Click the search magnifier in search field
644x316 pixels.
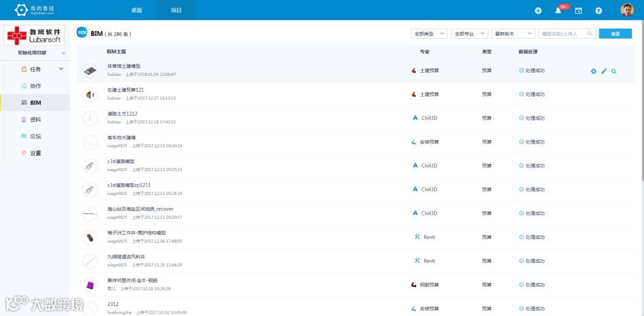click(x=590, y=34)
